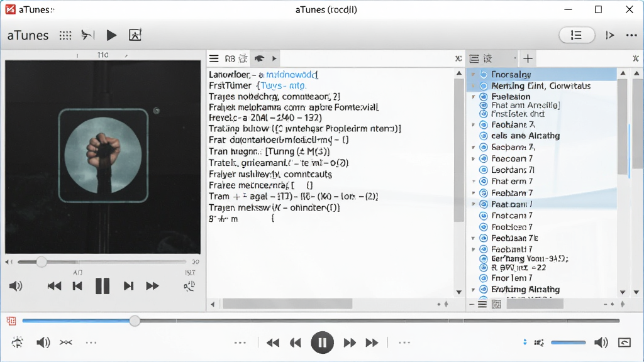
Task: Click the equalizer-like icon beside the bottom stepper arrows
Action: click(539, 343)
